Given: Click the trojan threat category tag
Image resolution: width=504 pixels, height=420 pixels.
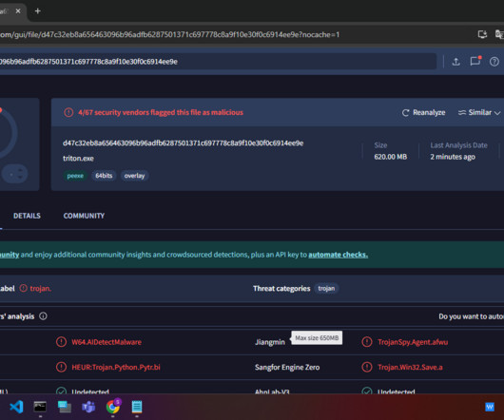Looking at the screenshot, I should 326,288.
